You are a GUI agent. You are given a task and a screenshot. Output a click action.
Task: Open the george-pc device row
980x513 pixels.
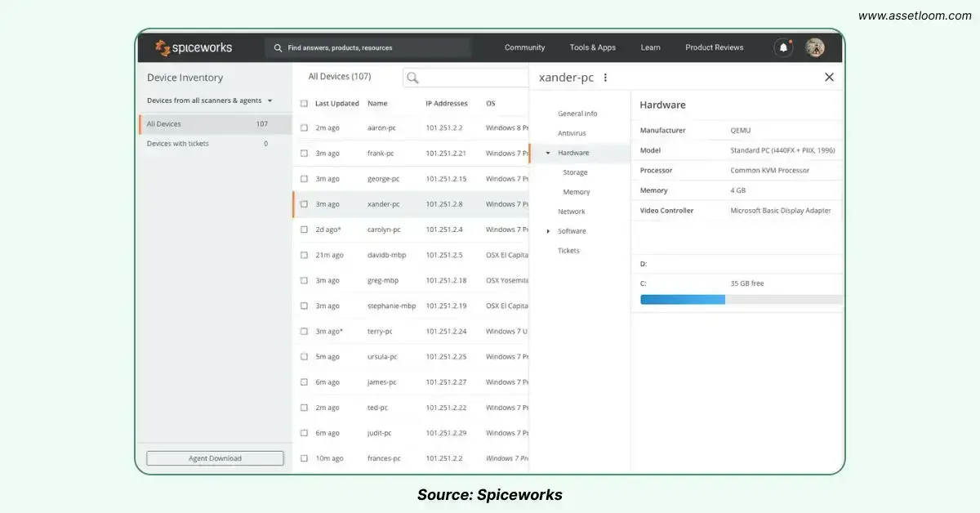[x=411, y=178]
